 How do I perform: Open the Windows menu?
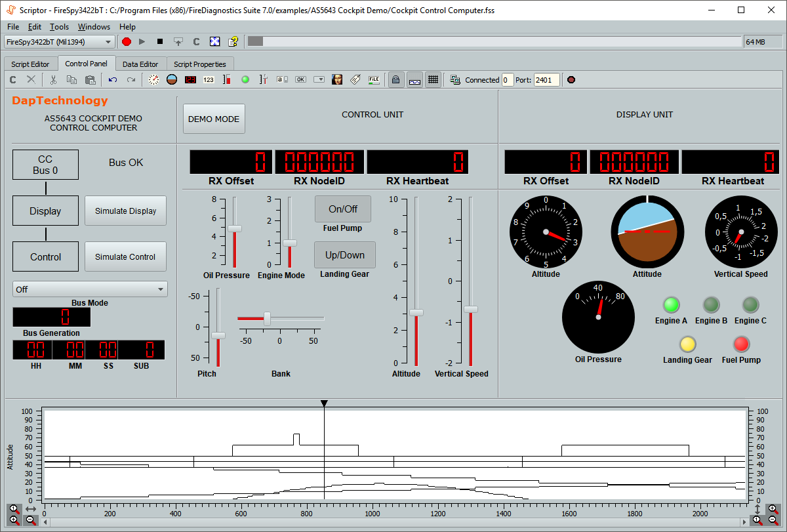click(94, 27)
